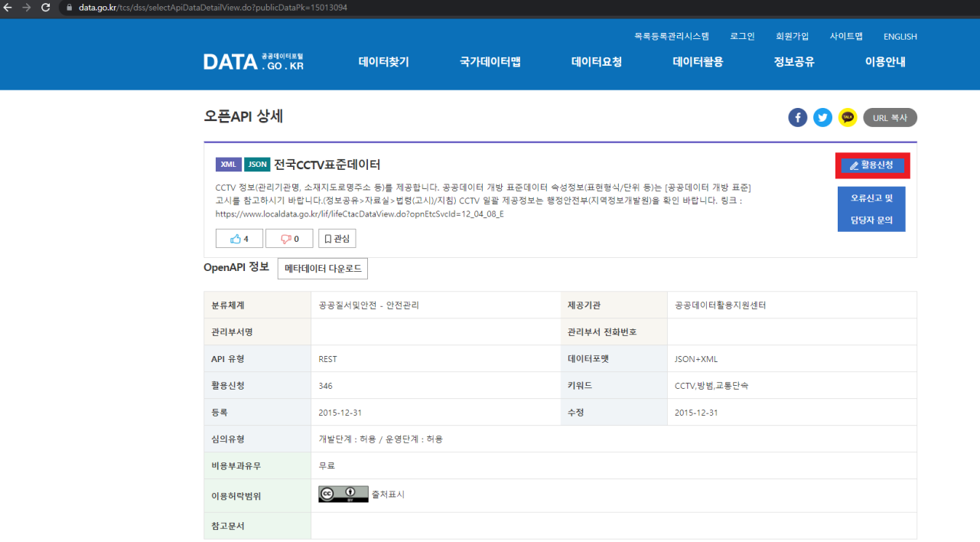Share page on Facebook
Viewport: 980px width, 542px height.
798,118
